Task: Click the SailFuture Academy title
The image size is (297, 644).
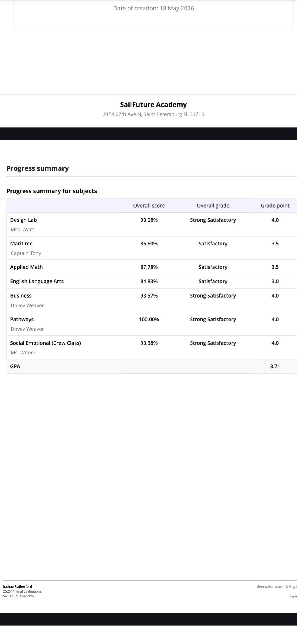Action: (153, 105)
